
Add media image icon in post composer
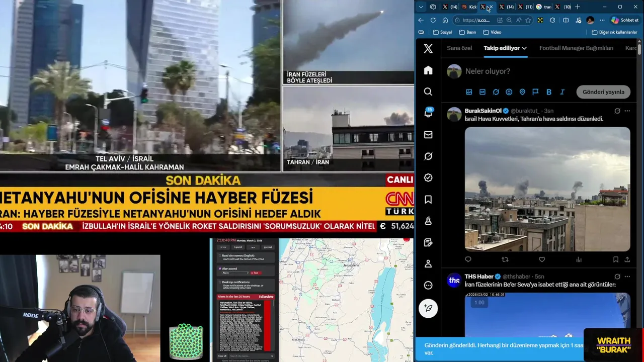[469, 92]
